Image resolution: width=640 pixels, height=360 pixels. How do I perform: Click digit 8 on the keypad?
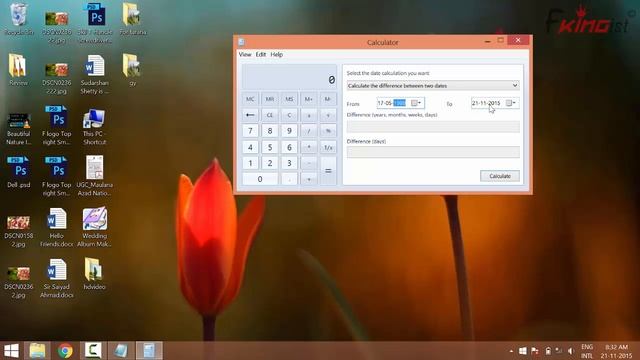[x=270, y=131]
